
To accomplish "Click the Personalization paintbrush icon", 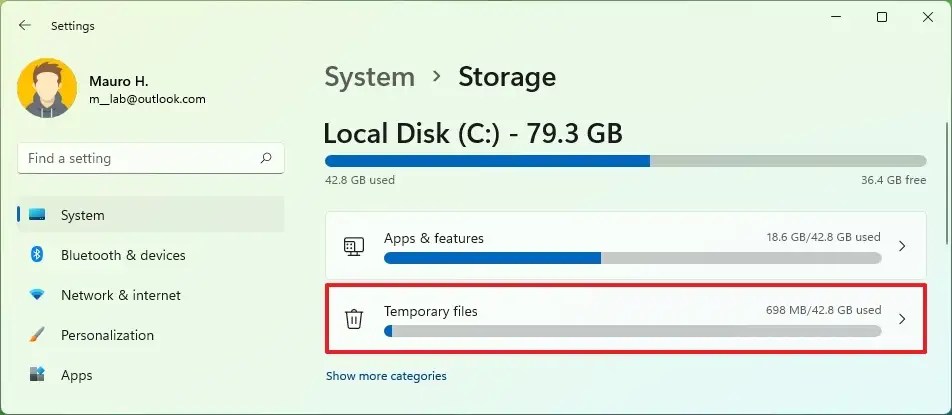I will [x=38, y=335].
